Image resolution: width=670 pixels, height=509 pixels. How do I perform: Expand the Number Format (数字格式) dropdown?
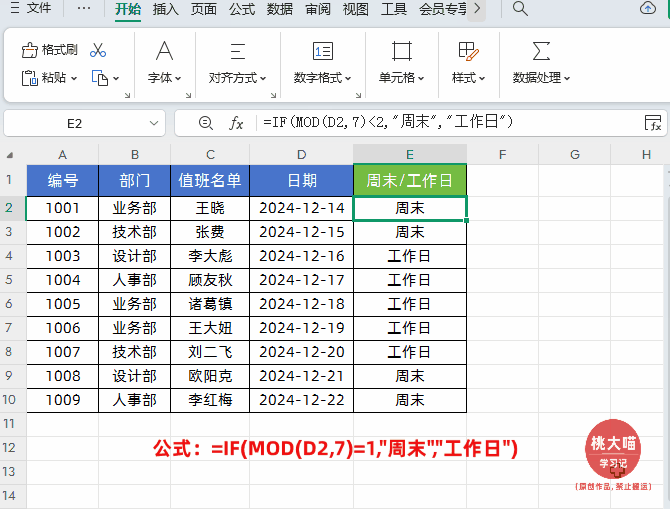tap(348, 79)
